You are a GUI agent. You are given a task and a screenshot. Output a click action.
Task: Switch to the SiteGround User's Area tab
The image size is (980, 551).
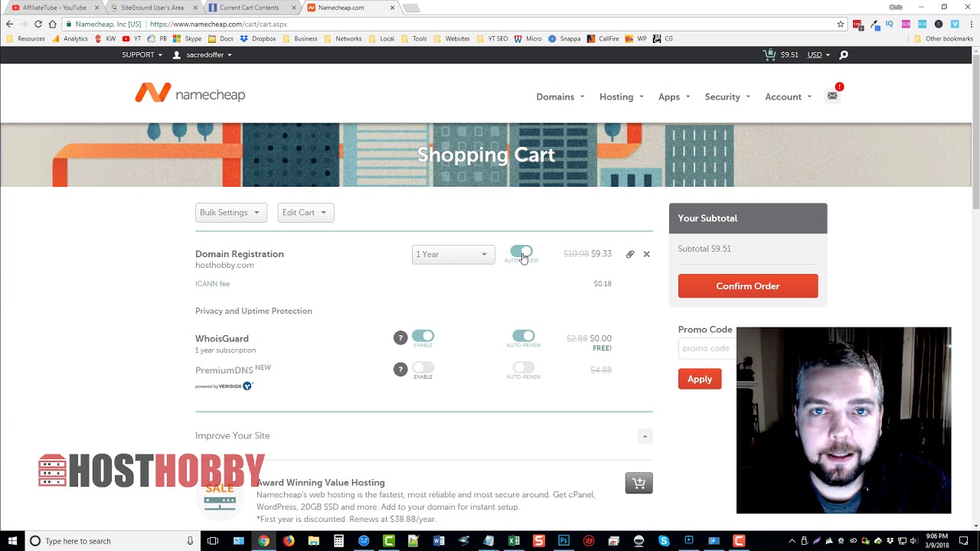tap(152, 8)
